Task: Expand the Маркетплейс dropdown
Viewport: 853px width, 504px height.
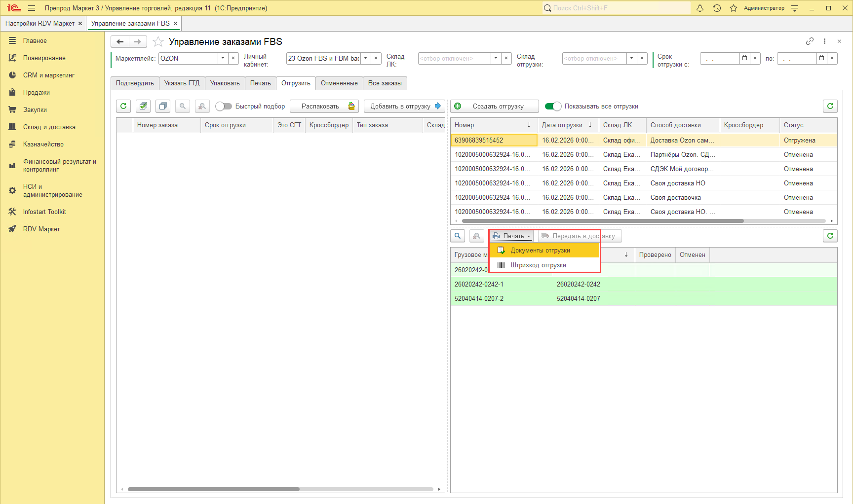Action: tap(223, 58)
